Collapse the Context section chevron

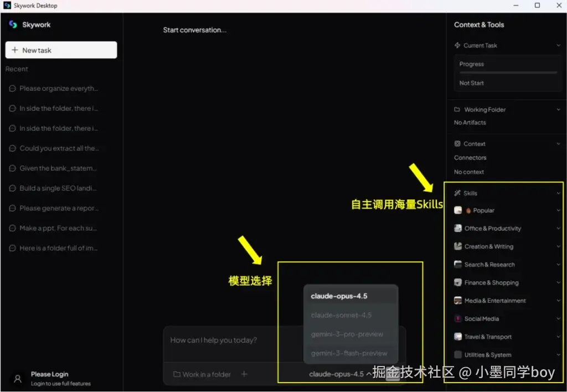coord(558,143)
